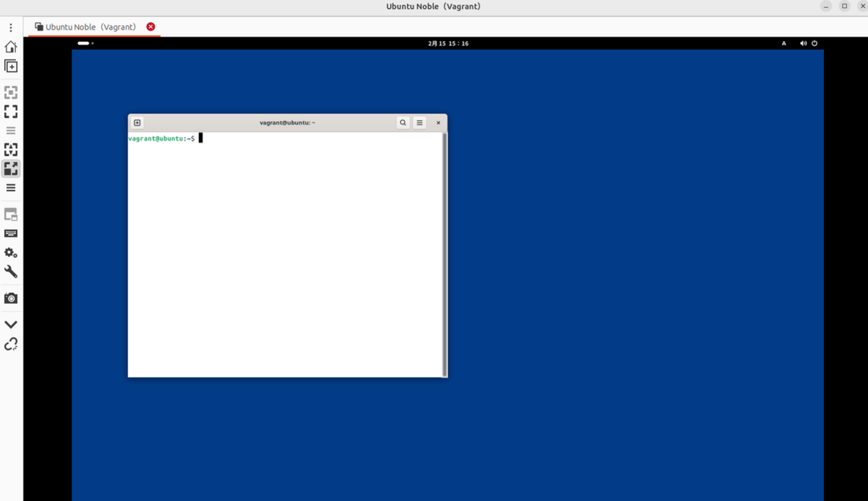Open a new connection window icon

11,66
